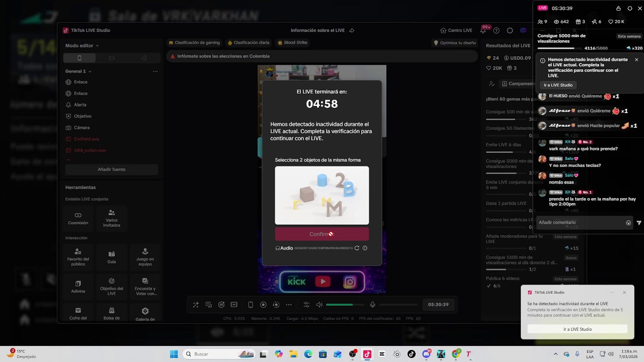Expand the General 1 scene dropdown

(x=78, y=71)
